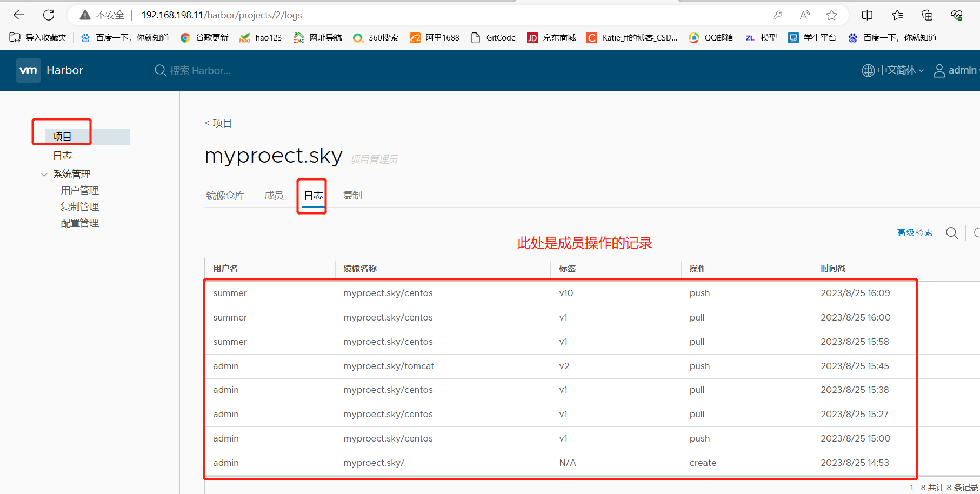980x494 pixels.
Task: Click the read aloud icon
Action: [805, 15]
